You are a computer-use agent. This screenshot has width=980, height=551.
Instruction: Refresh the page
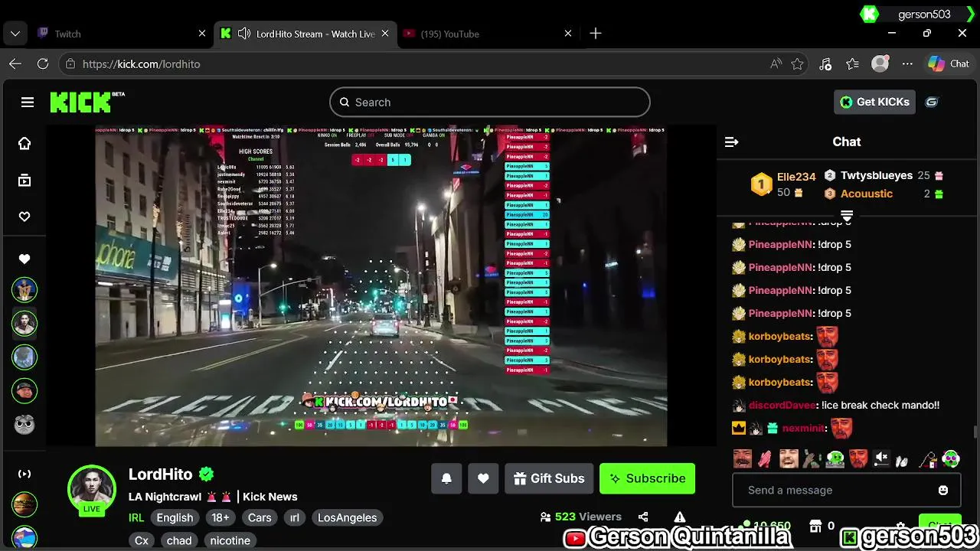pos(43,64)
